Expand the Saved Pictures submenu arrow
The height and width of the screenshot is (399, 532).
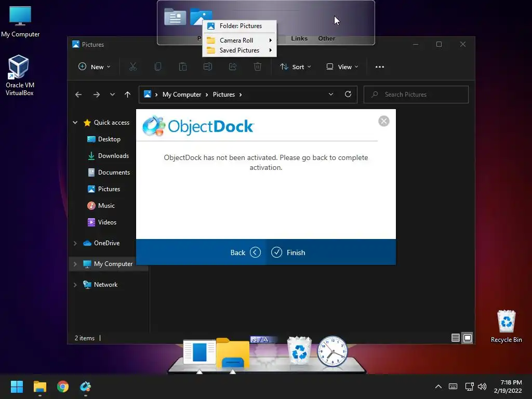click(x=270, y=50)
